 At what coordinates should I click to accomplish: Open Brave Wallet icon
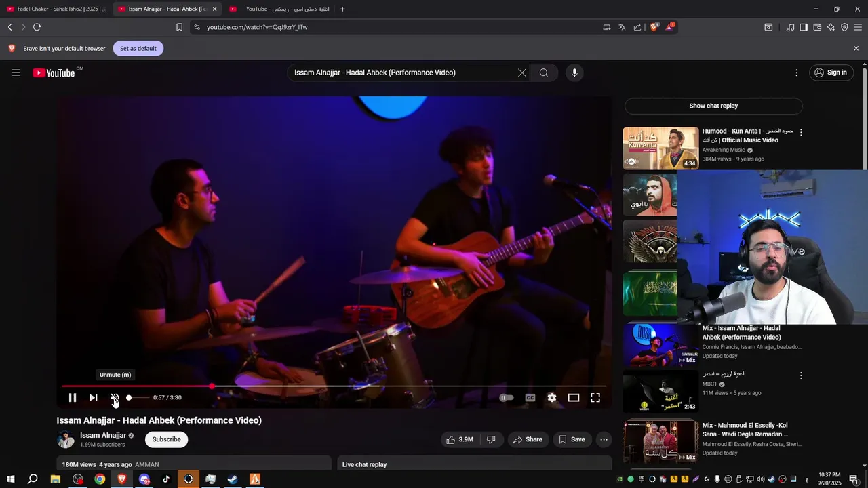[817, 27]
